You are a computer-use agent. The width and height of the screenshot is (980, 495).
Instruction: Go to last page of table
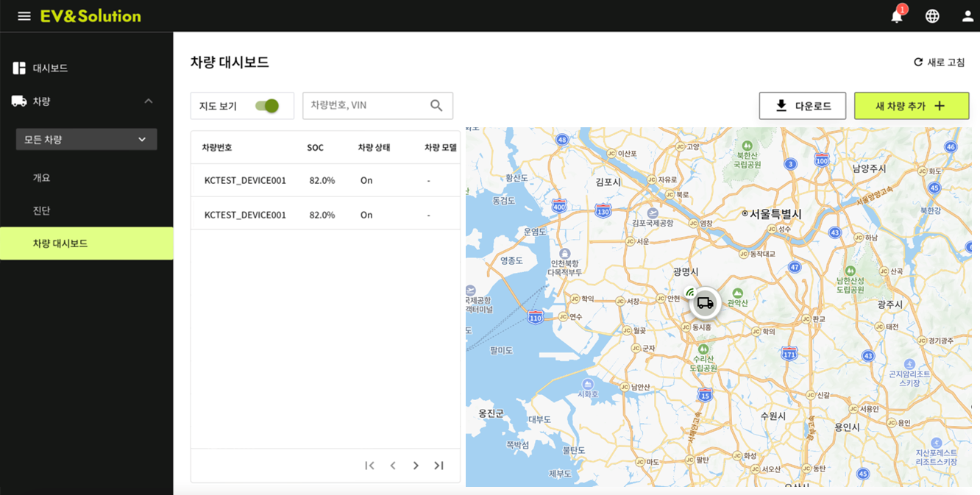(439, 466)
